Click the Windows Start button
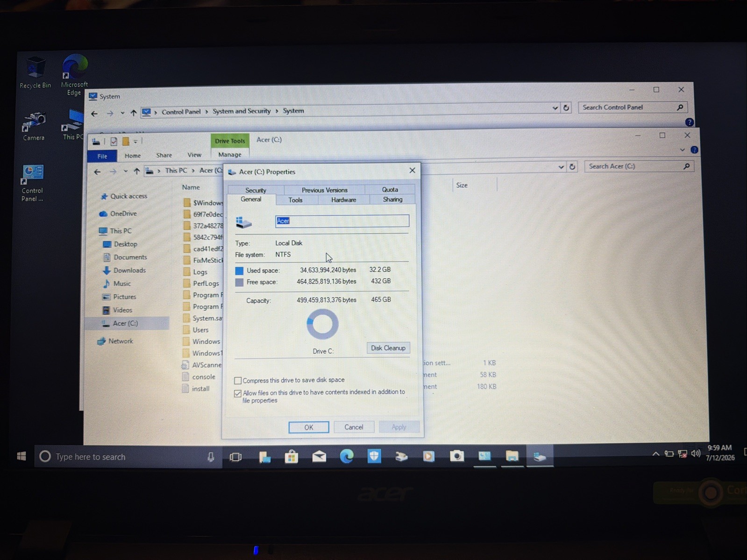Image resolution: width=747 pixels, height=560 pixels. (21, 456)
